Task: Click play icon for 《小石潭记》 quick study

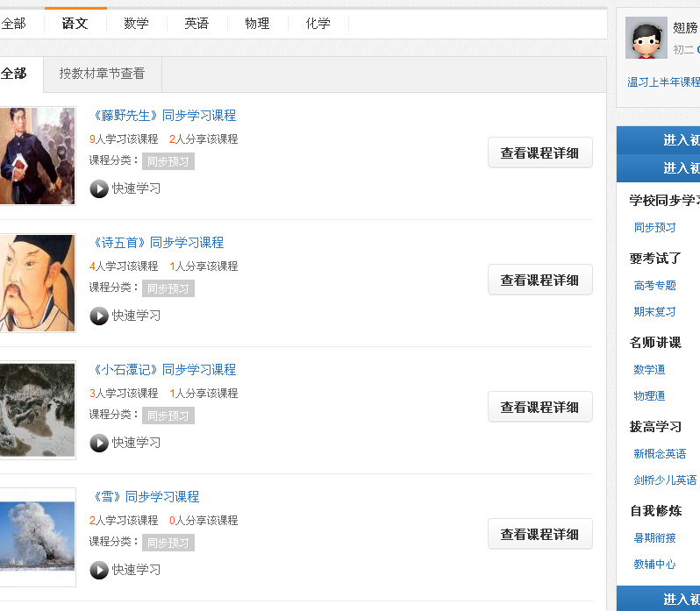Action: 99,443
